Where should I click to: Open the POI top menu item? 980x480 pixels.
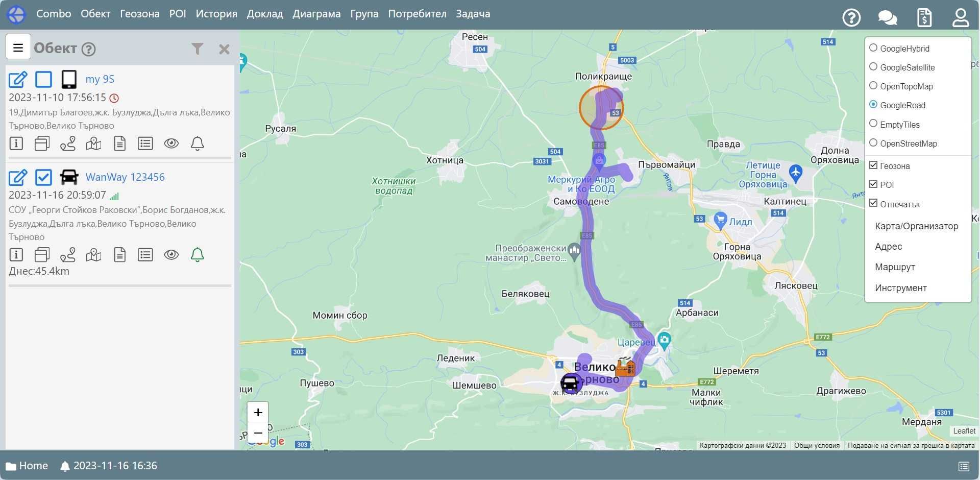pos(178,14)
